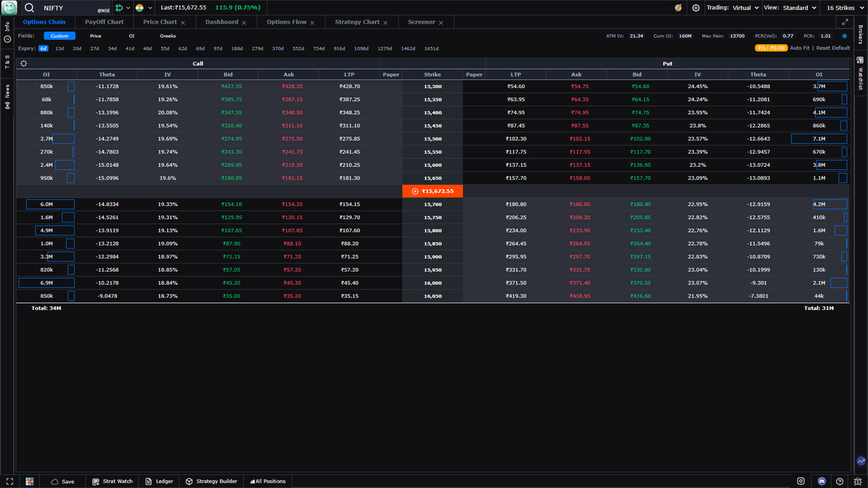Select the 97d expiry
Screen dimensions: 868x488
tap(218, 48)
